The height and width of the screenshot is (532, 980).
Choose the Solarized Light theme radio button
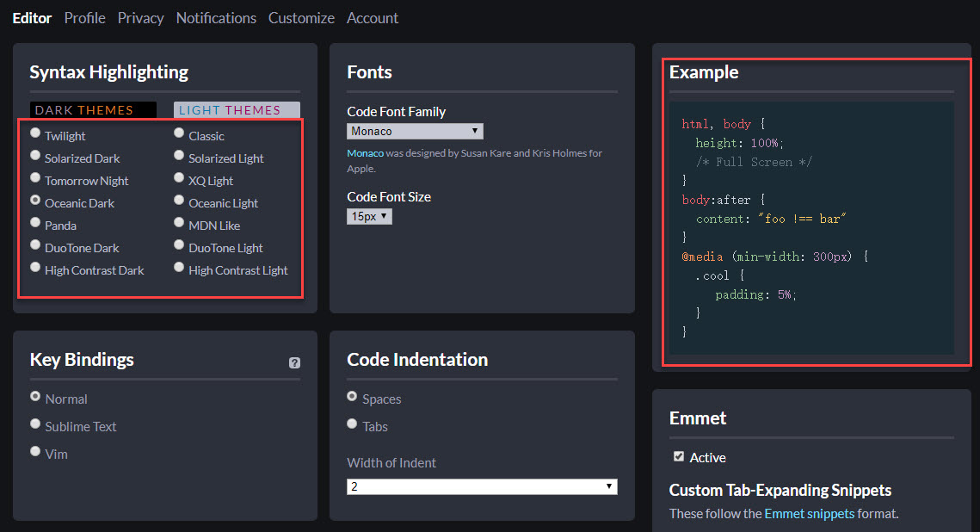click(179, 156)
